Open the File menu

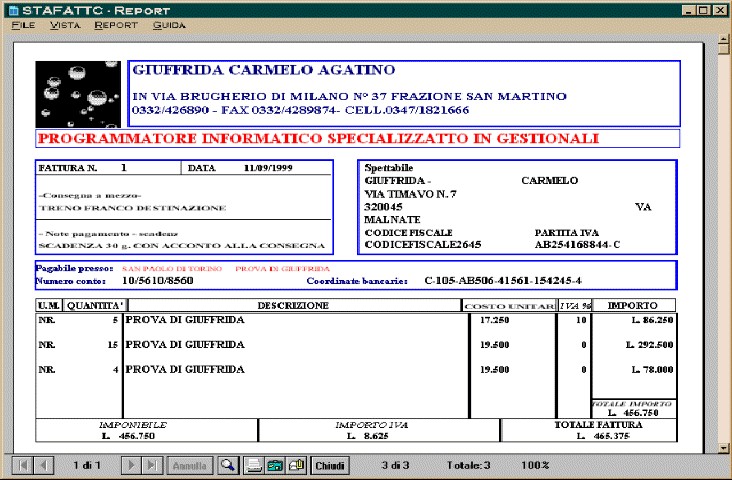22,23
